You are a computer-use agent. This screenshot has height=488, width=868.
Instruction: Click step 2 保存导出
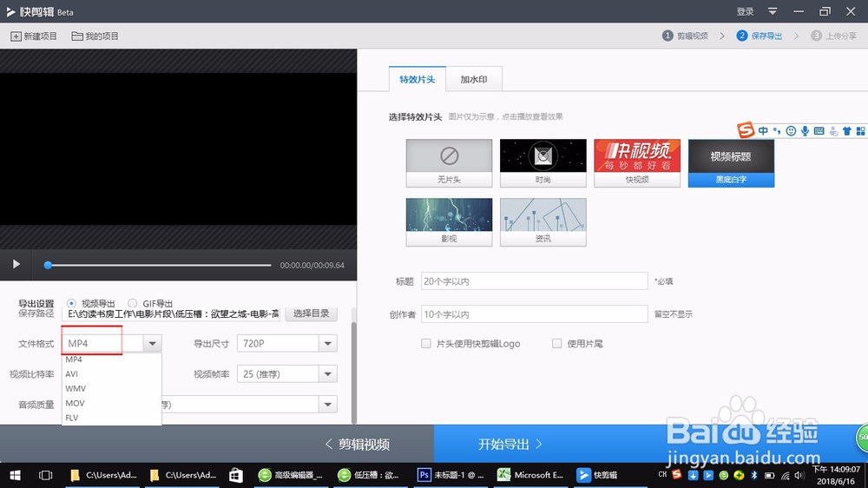point(759,36)
